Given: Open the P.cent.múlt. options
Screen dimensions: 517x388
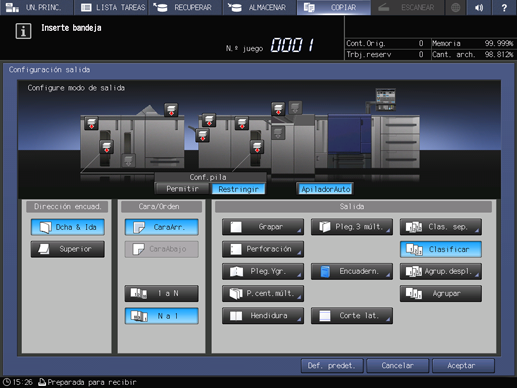Looking at the screenshot, I should [x=263, y=293].
